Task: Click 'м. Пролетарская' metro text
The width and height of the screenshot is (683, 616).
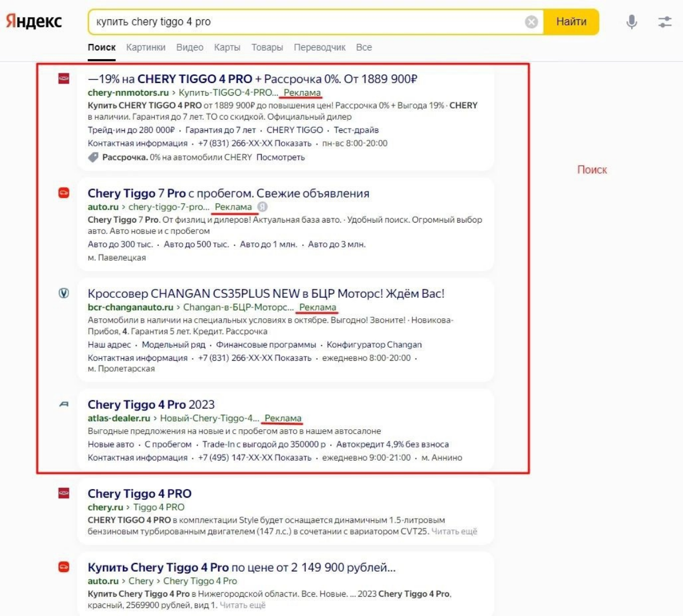Action: pos(121,368)
